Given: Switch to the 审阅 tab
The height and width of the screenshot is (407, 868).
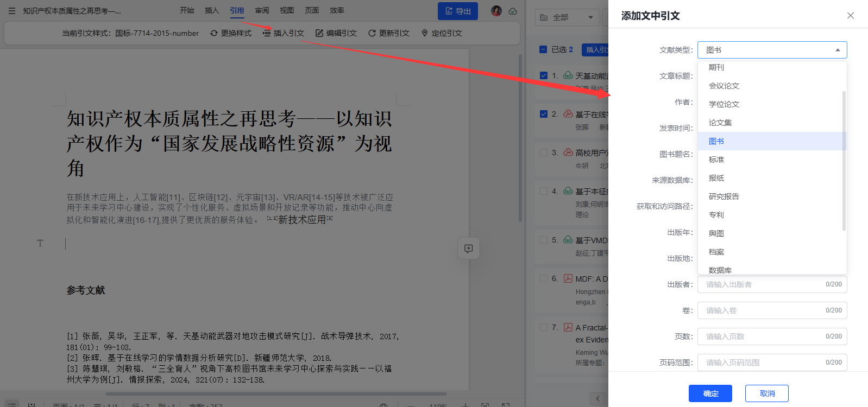Looking at the screenshot, I should (x=262, y=10).
